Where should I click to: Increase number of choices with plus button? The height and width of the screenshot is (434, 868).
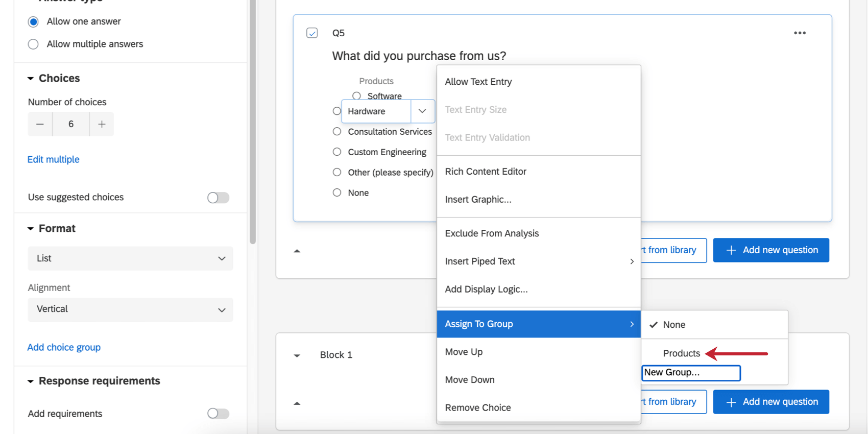[102, 124]
